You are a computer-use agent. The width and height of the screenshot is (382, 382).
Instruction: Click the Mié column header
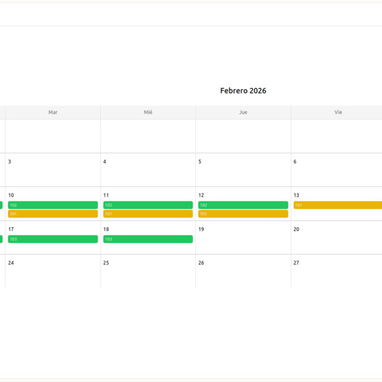coord(148,112)
